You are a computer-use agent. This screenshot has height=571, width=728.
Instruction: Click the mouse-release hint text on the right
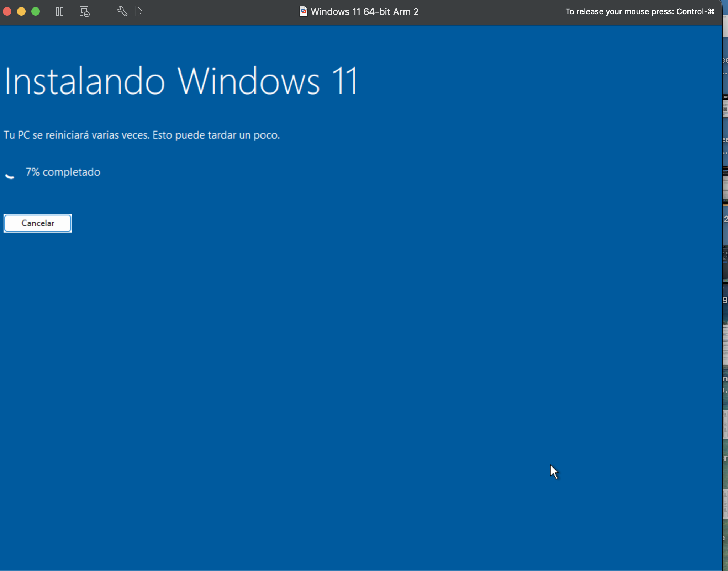point(639,11)
